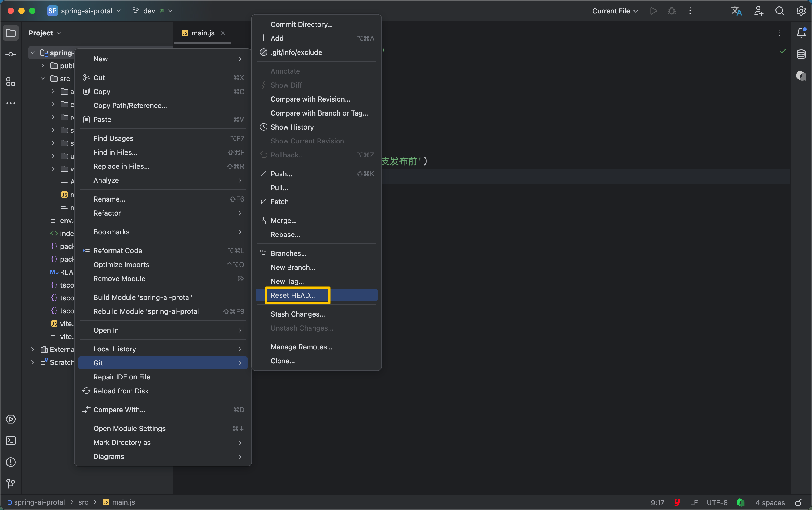Viewport: 812px width, 510px height.
Task: Click src breadcrumb in navigation bar
Action: [x=83, y=502]
